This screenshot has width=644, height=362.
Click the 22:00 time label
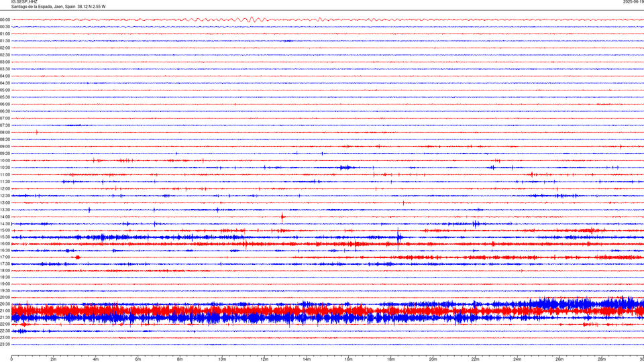[5, 324]
